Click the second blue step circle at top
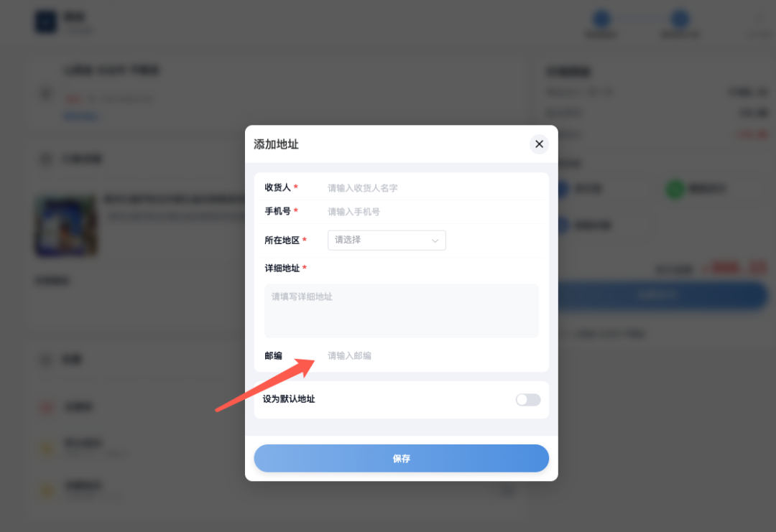The width and height of the screenshot is (776, 532). click(680, 19)
